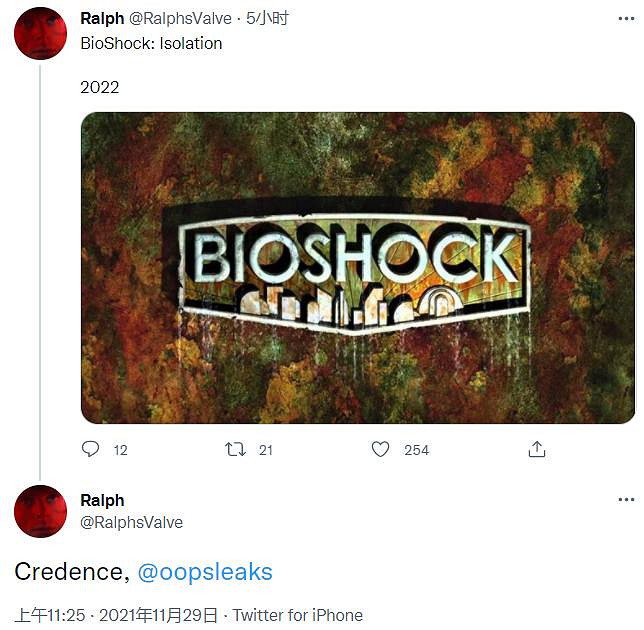The height and width of the screenshot is (630, 644).
Task: Like the tweet with heart icon
Action: coord(380,449)
